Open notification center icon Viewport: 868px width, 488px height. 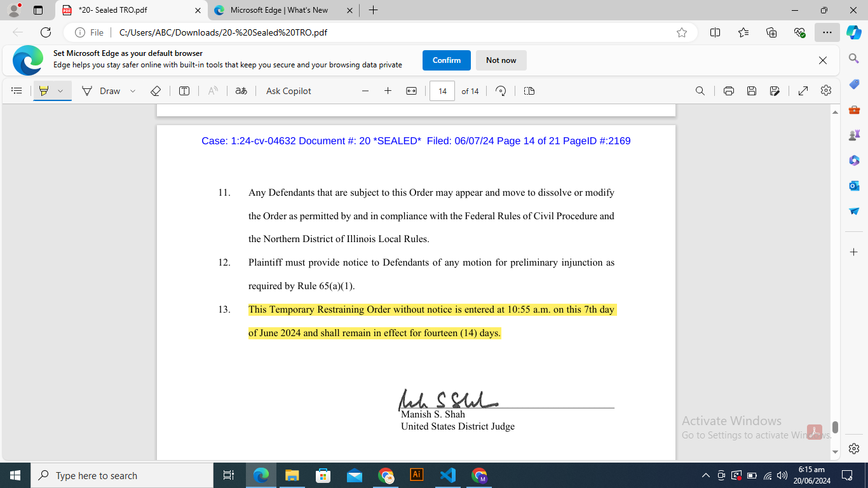point(846,475)
